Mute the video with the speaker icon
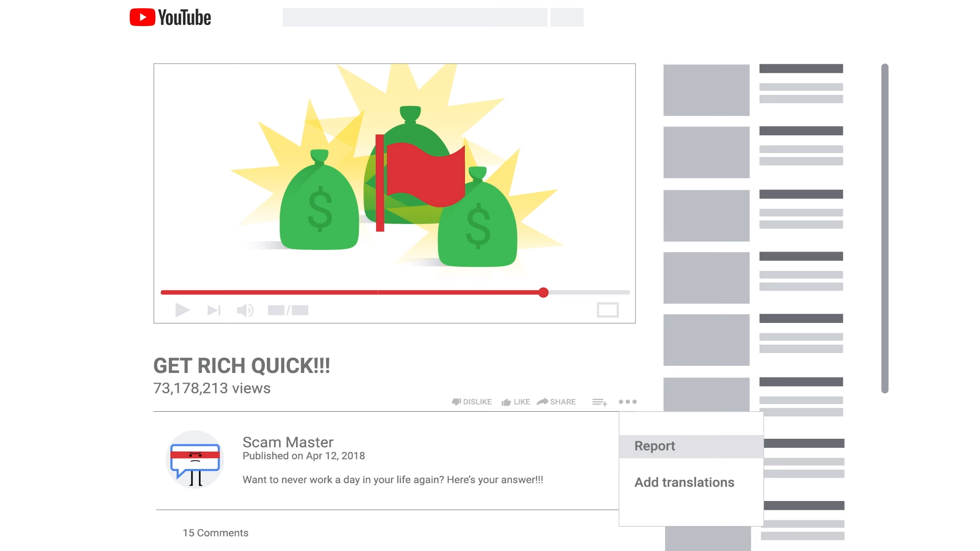The width and height of the screenshot is (980, 551). pyautogui.click(x=245, y=310)
